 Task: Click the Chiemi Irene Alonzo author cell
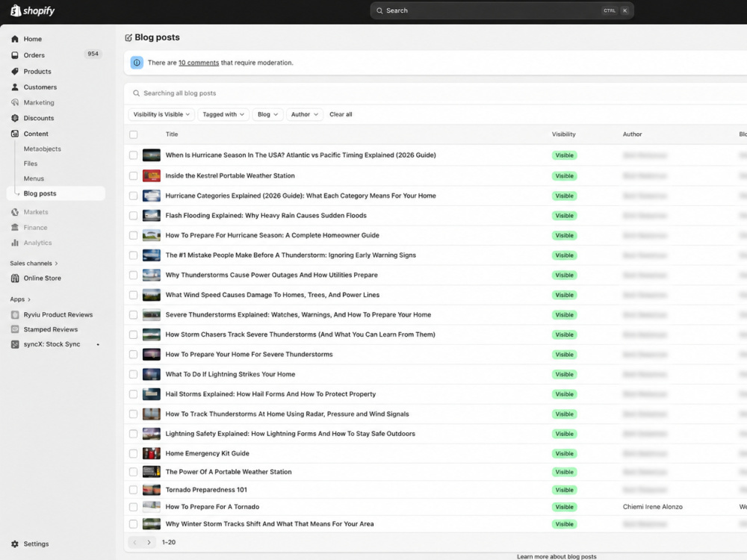click(x=653, y=507)
